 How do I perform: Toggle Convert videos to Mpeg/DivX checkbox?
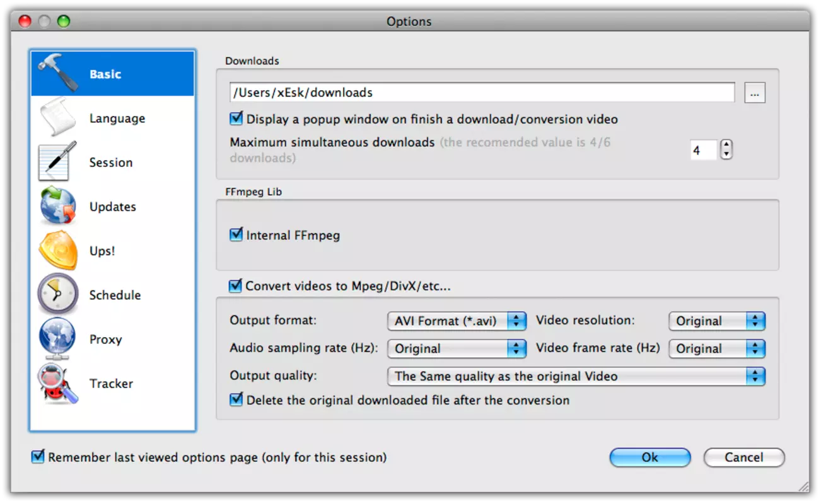pyautogui.click(x=235, y=285)
